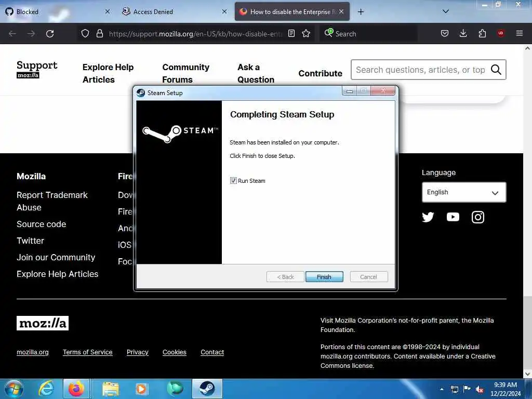
Task: Launch Internet Explorer from taskbar
Action: click(x=46, y=389)
